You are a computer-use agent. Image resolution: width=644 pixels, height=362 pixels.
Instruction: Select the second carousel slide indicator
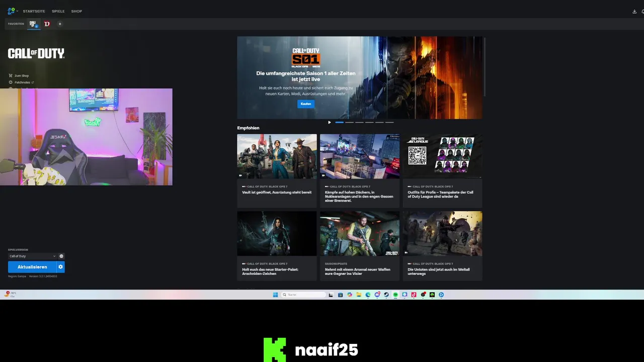pos(349,122)
